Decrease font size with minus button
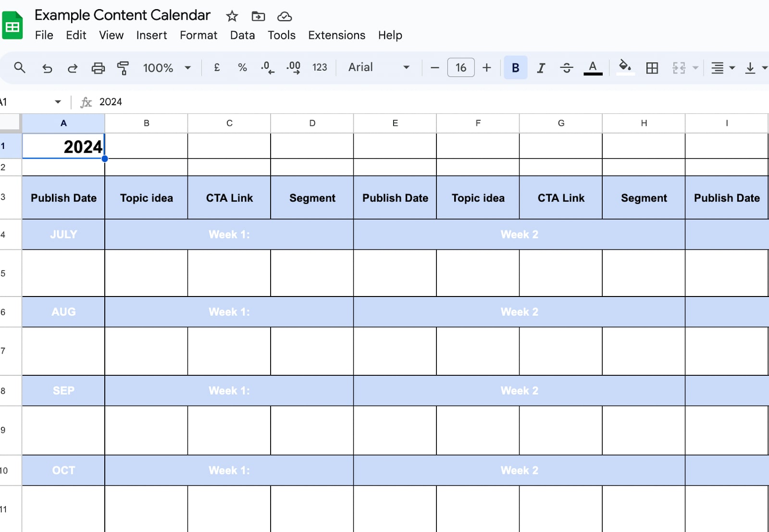This screenshot has width=769, height=532. 435,68
